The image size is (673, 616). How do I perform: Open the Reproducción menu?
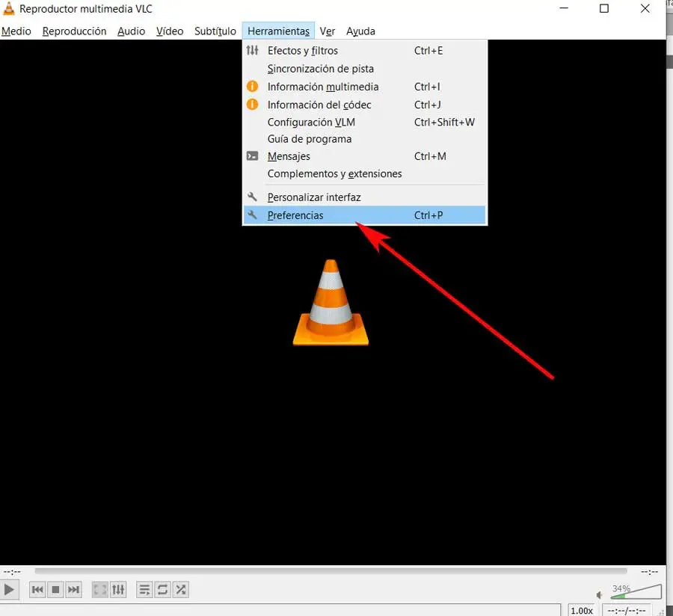(74, 31)
